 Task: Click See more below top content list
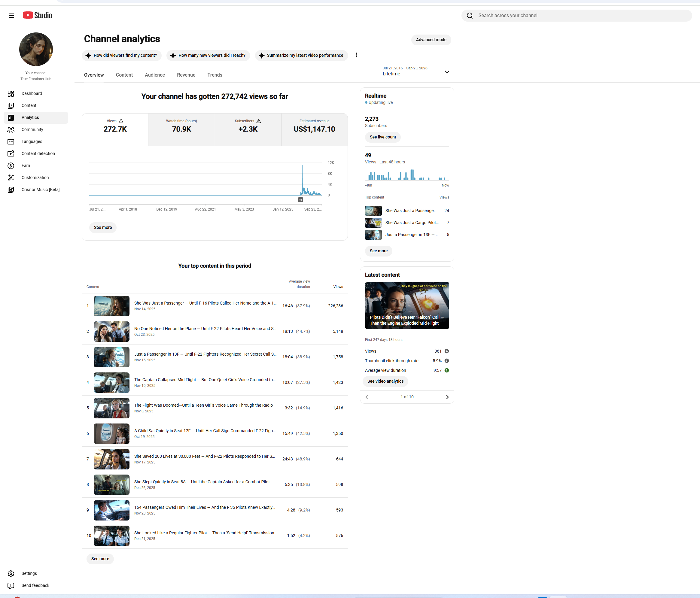point(100,559)
